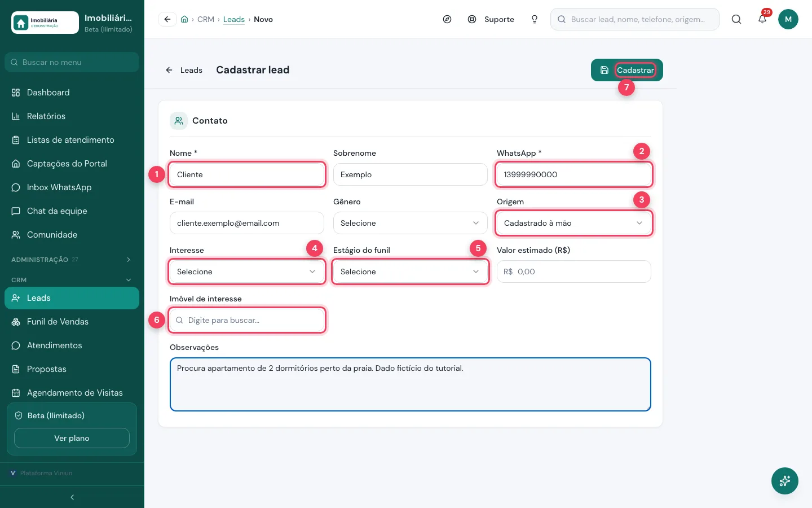Open the notifications bell

762,19
